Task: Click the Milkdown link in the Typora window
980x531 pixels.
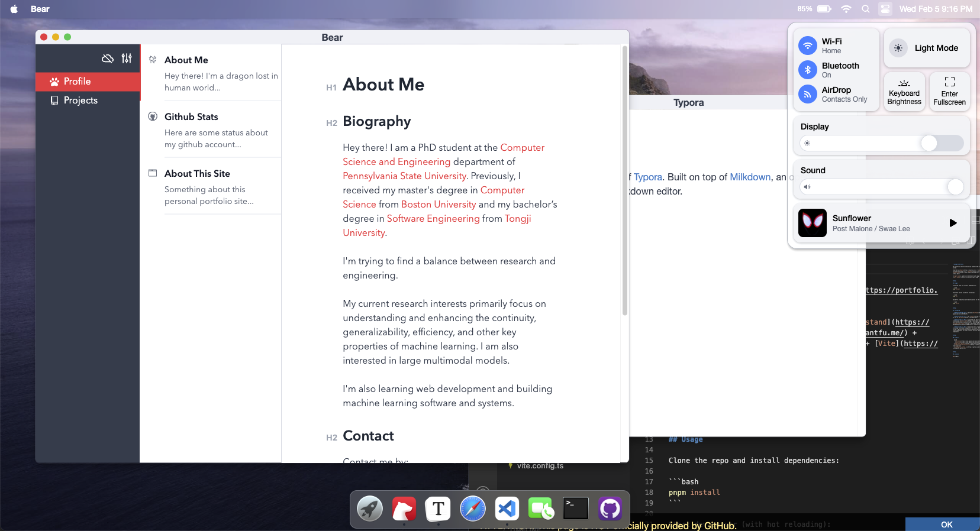Action: coord(750,177)
